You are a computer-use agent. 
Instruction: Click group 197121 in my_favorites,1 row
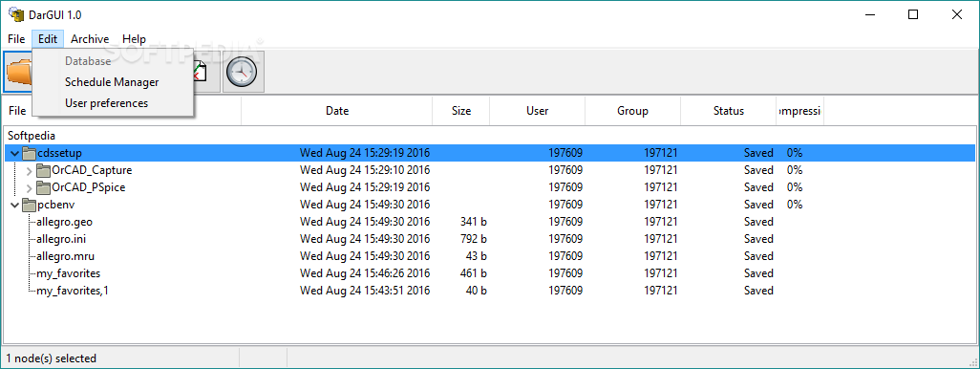point(661,291)
